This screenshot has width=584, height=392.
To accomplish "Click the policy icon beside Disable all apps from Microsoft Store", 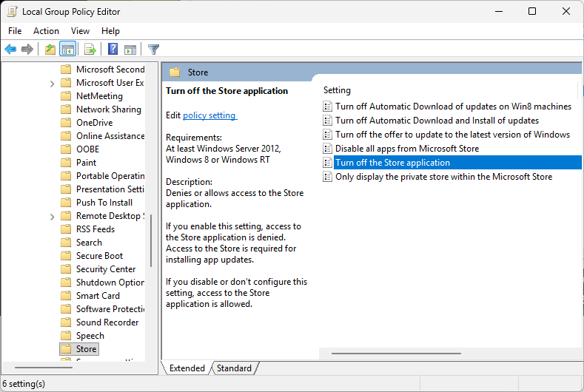I will point(327,149).
